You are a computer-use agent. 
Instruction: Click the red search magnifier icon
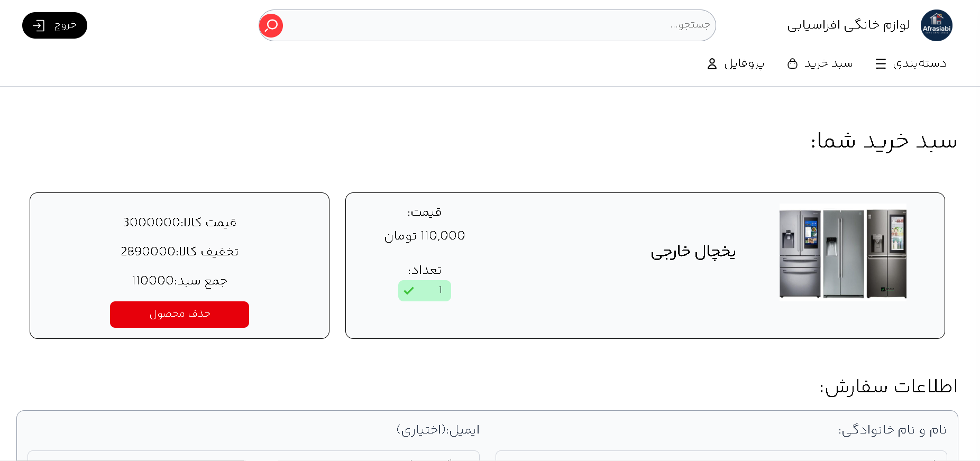(x=271, y=25)
